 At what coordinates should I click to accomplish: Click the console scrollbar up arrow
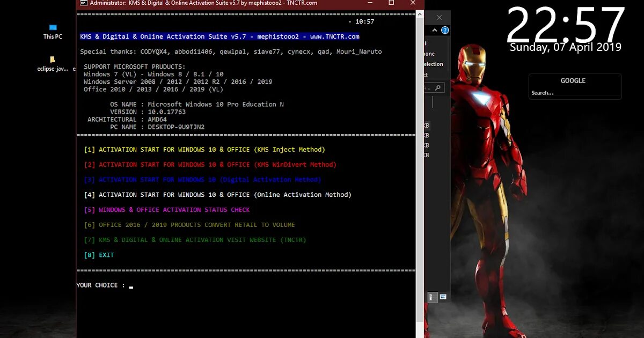[419, 14]
